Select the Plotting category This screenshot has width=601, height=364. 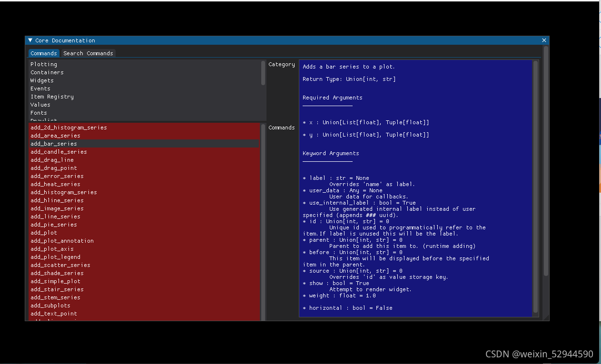coord(44,64)
